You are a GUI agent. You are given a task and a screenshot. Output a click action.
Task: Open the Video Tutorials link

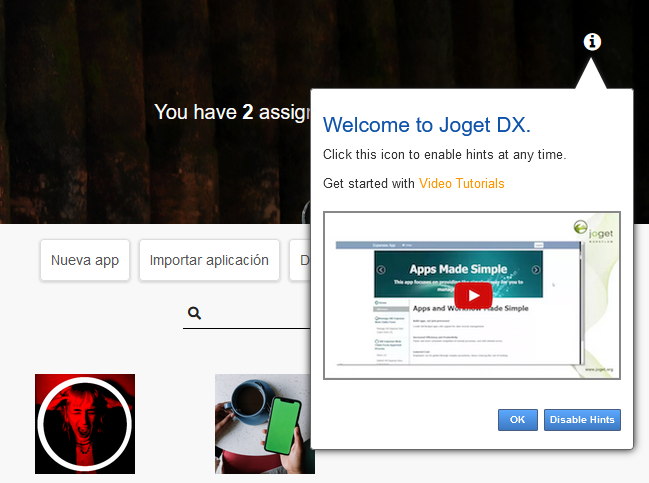(x=462, y=183)
